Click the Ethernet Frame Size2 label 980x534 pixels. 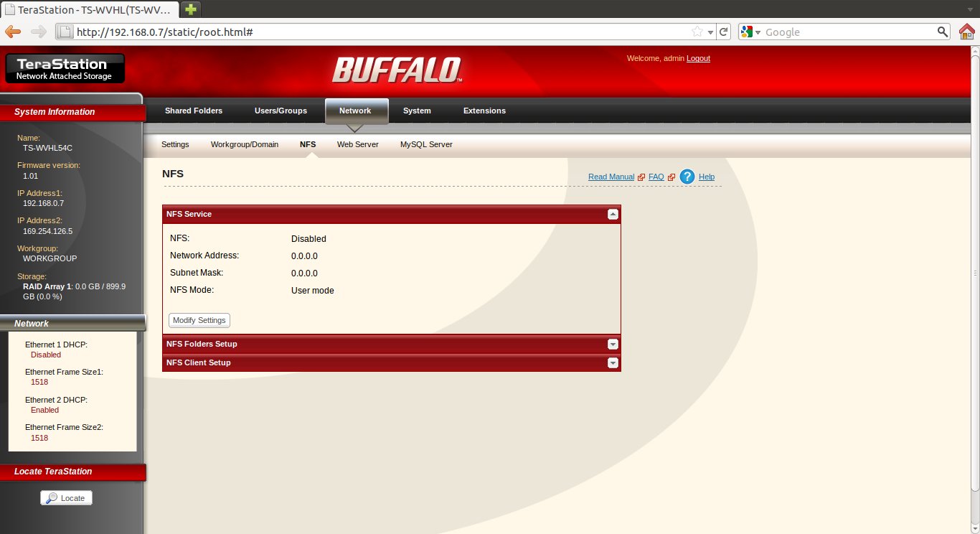65,427
